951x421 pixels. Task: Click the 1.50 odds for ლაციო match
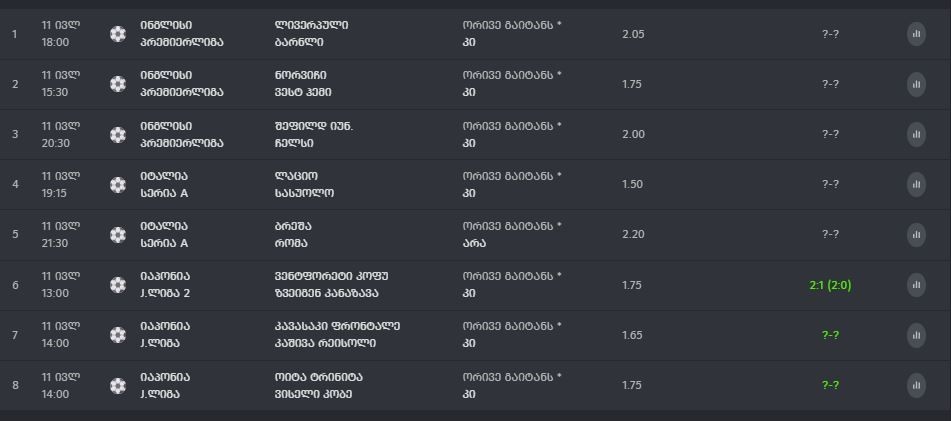632,184
